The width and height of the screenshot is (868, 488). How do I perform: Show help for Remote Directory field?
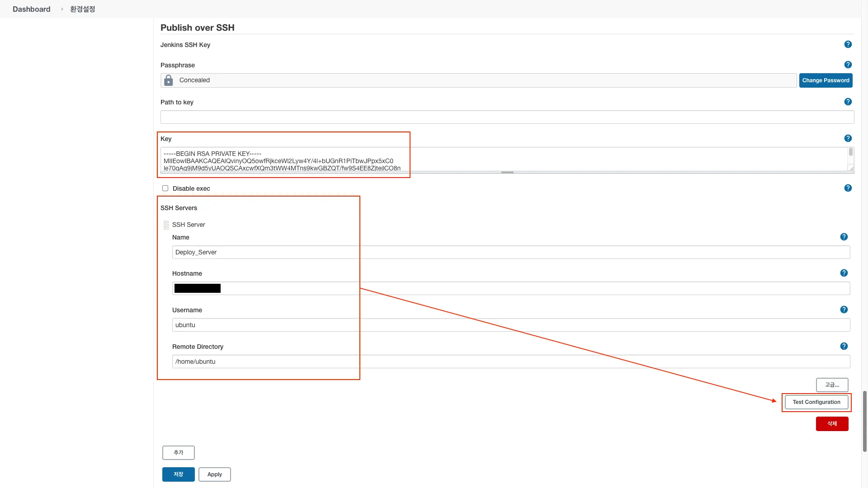point(844,346)
